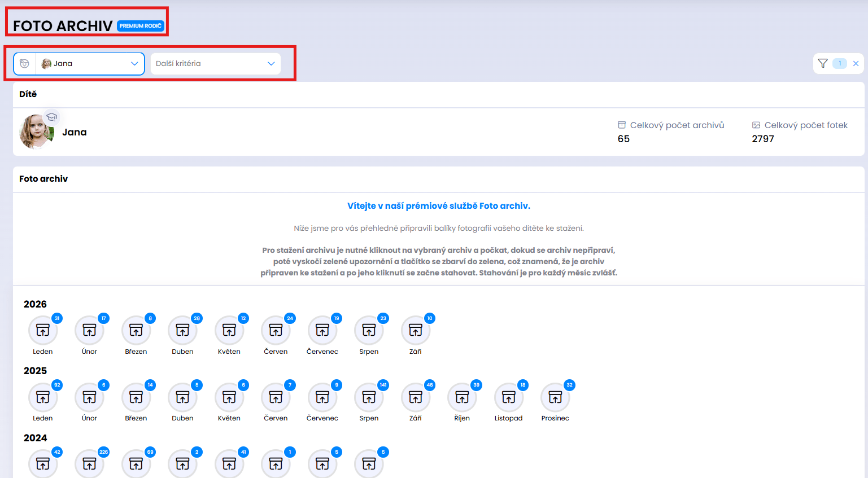Click the Premium Rodič badge

pyautogui.click(x=141, y=26)
